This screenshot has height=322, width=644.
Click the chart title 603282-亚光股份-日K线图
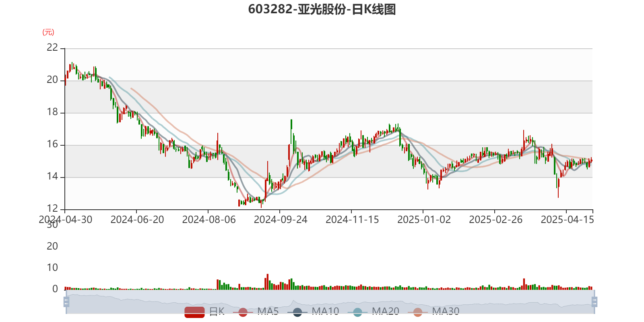[x=322, y=9]
